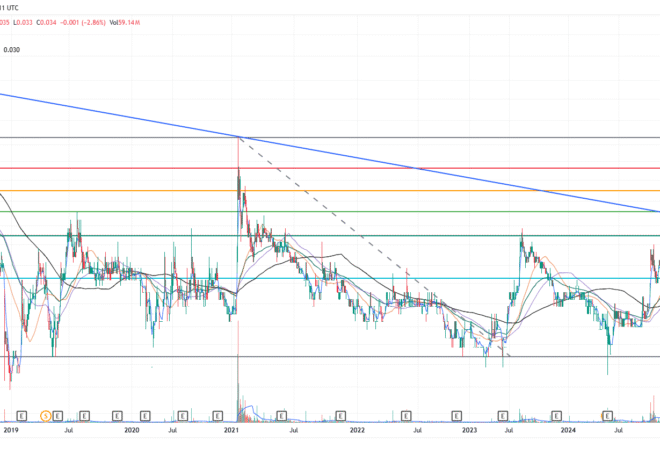
Task: Open the earnings marker directly above the 2019 label
Action: pyautogui.click(x=21, y=415)
